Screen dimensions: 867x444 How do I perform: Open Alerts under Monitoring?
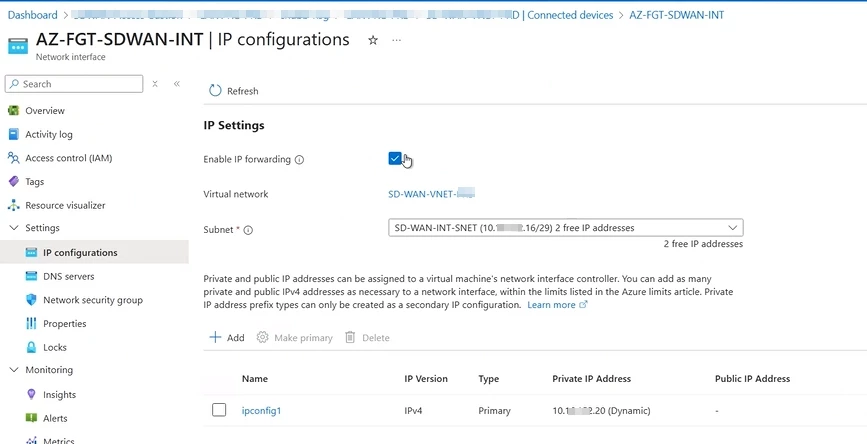pos(55,419)
